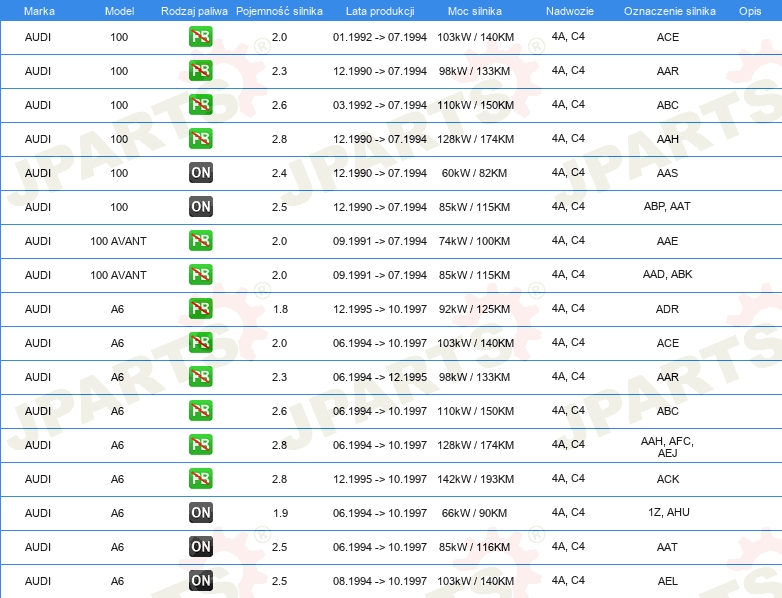
Task: Click the Lata produkcji column header
Action: tap(380, 11)
